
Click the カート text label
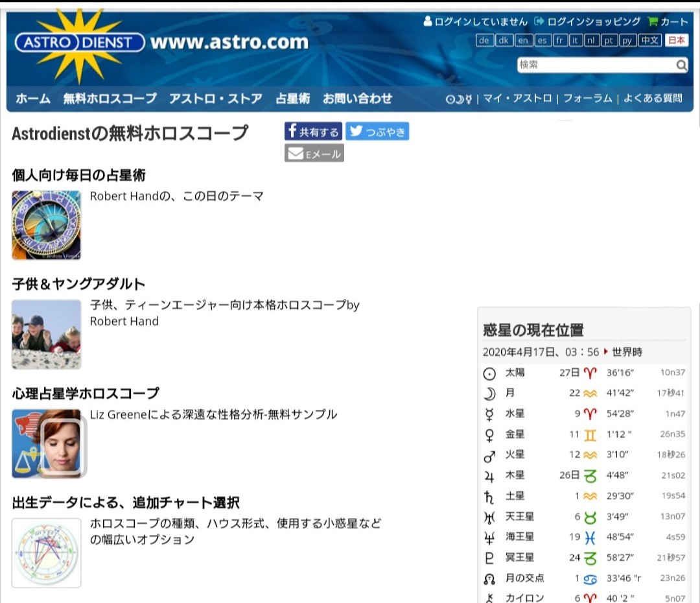[674, 21]
